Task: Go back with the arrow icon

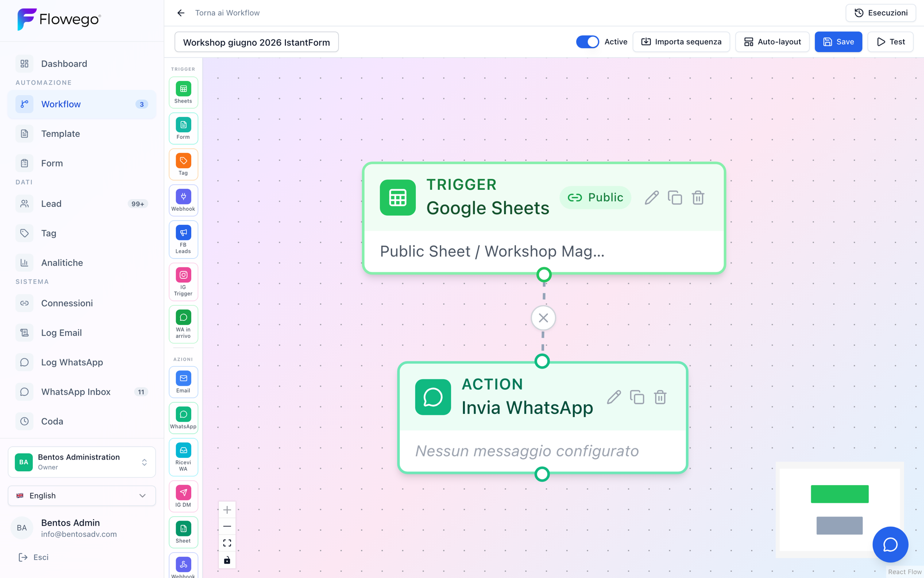Action: (181, 13)
